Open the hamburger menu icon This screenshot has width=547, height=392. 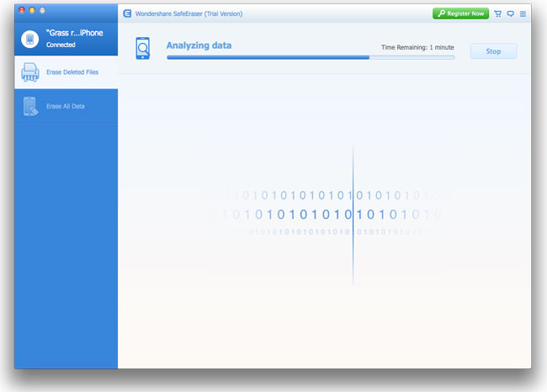523,14
